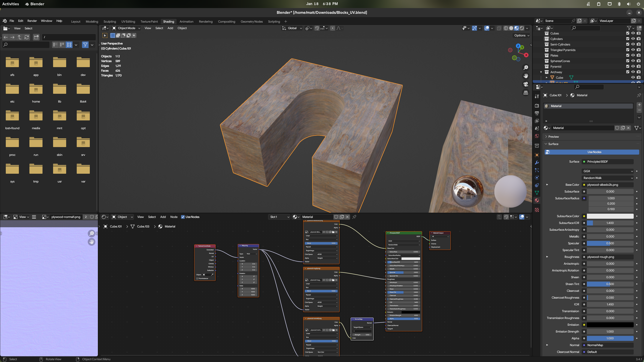This screenshot has height=362, width=644.
Task: Toggle show gizmo button in viewport header
Action: click(x=474, y=28)
